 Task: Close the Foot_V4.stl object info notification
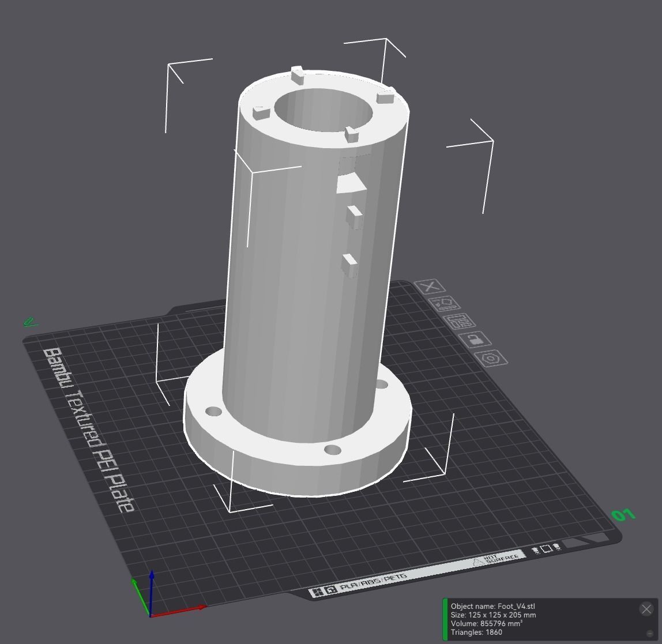click(646, 609)
